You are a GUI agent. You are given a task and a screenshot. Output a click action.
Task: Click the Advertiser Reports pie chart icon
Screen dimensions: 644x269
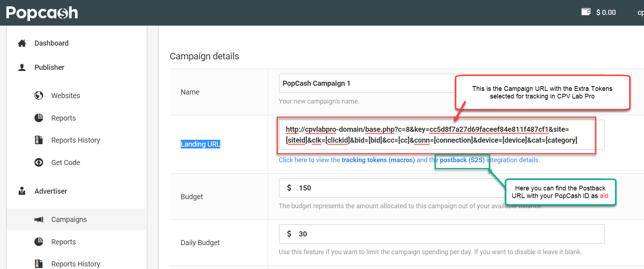pyautogui.click(x=39, y=242)
